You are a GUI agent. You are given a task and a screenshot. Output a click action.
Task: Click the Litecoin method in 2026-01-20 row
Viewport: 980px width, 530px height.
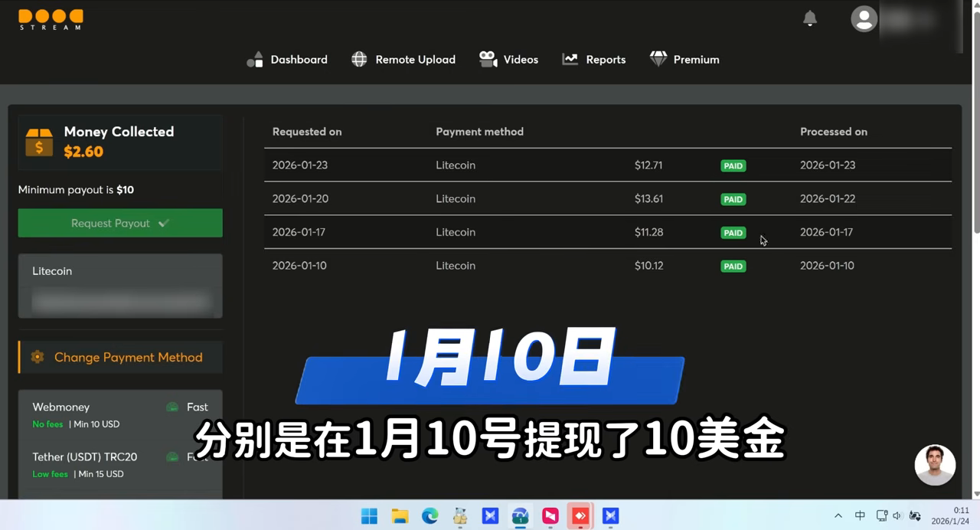click(456, 198)
